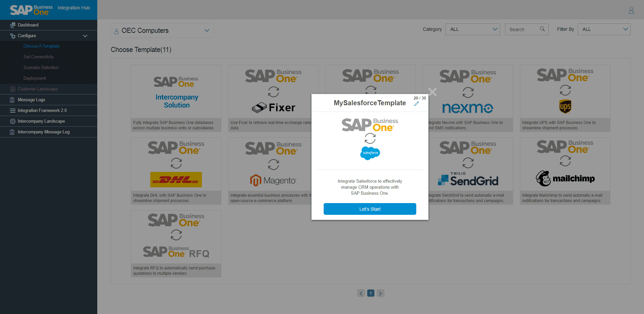Open the Dashboard from the sidebar
644x314 pixels.
[28, 25]
